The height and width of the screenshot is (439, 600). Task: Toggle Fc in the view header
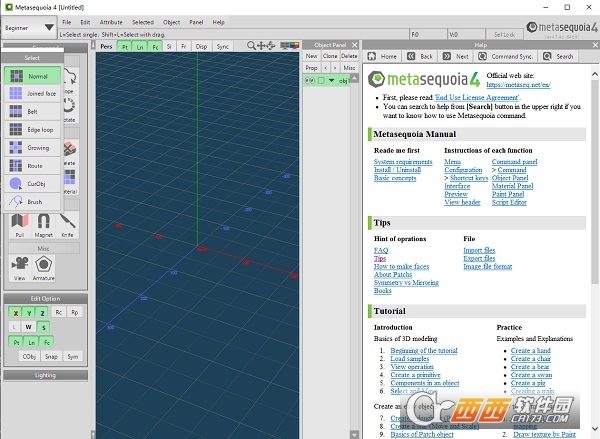click(x=155, y=46)
